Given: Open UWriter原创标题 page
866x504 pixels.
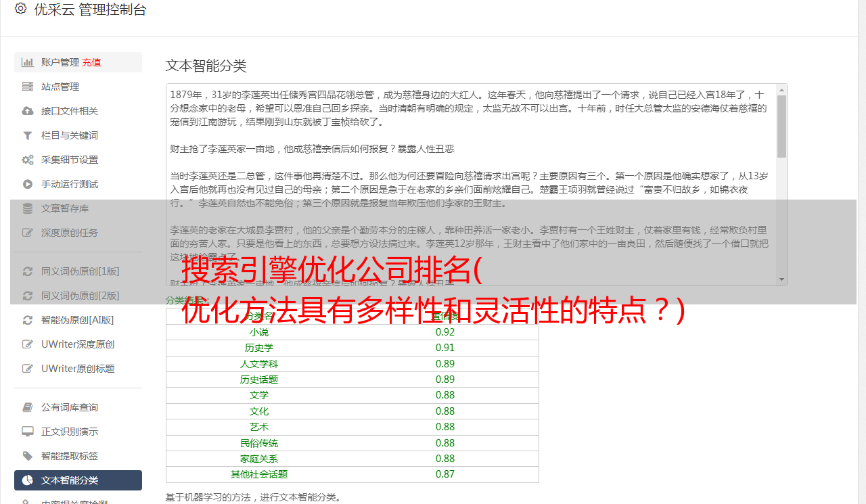Looking at the screenshot, I should [78, 369].
